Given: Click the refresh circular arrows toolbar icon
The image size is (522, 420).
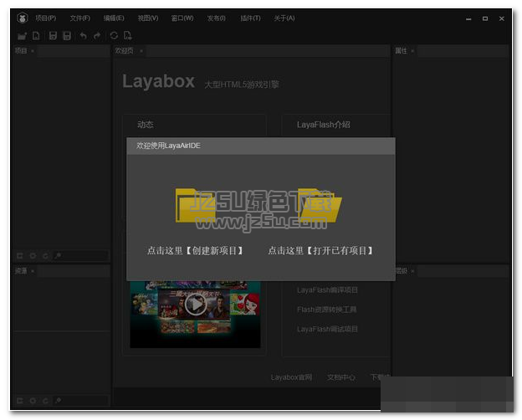Looking at the screenshot, I should coord(114,35).
